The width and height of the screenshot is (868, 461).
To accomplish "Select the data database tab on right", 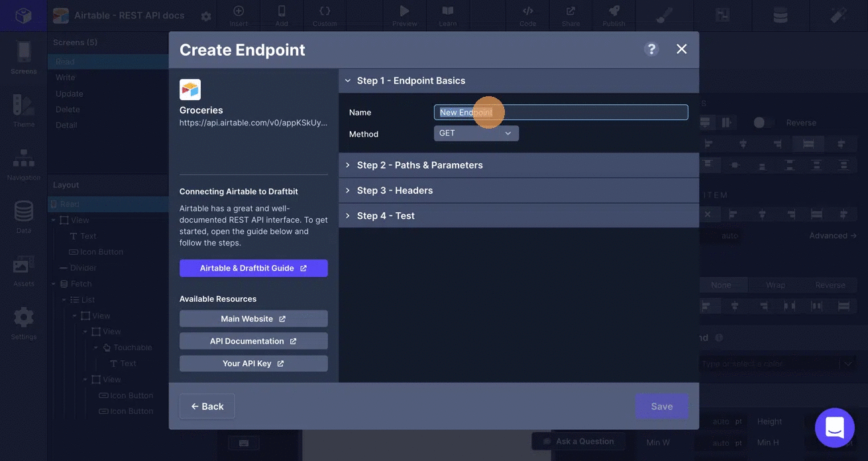I will [781, 15].
